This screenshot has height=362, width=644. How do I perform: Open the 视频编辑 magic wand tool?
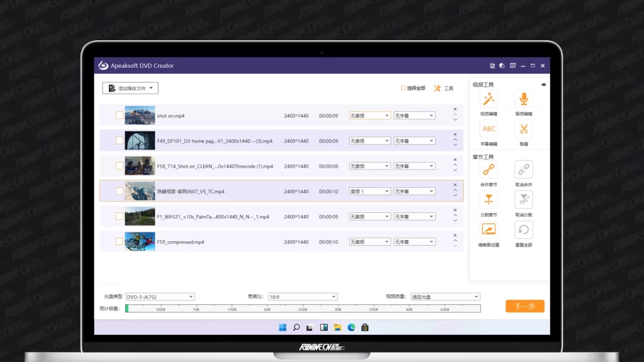pos(489,99)
